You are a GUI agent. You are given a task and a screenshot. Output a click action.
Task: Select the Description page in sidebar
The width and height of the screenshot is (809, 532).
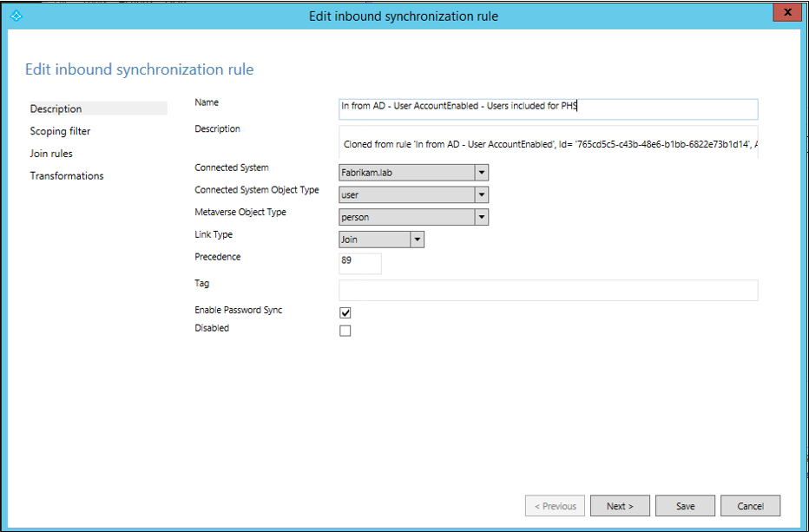click(x=56, y=108)
